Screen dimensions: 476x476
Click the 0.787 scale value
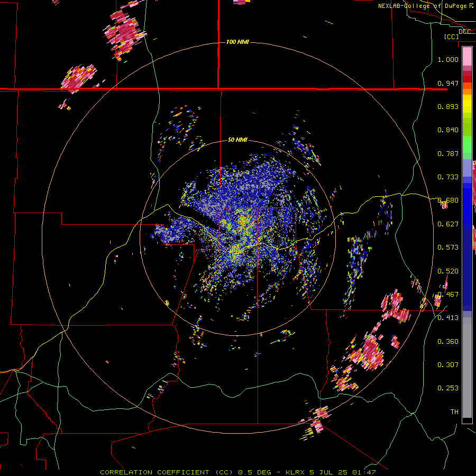[x=448, y=153]
